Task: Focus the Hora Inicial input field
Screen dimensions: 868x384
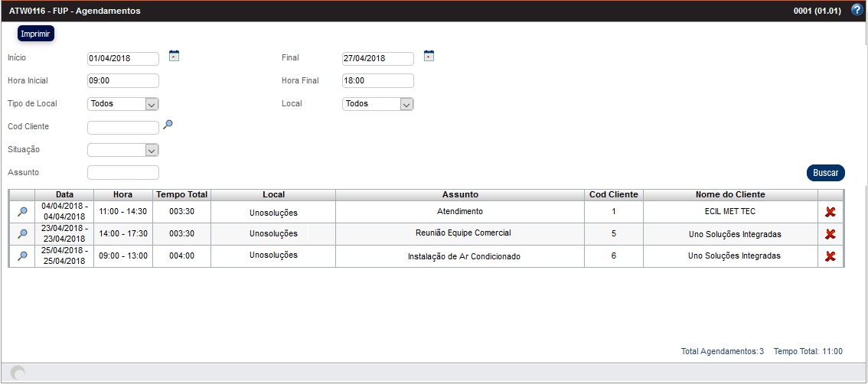Action: [x=123, y=81]
